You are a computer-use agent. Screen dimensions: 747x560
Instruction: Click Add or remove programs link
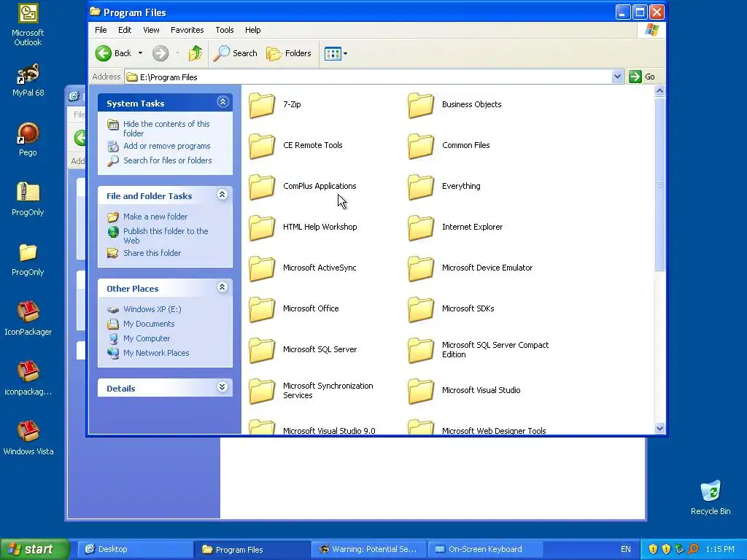(167, 146)
